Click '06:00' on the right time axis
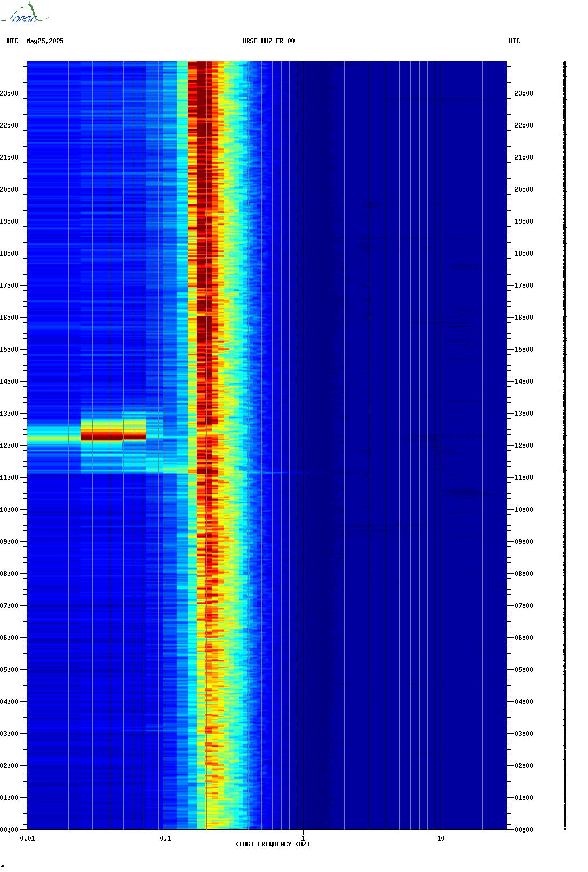588x872 pixels. (524, 638)
